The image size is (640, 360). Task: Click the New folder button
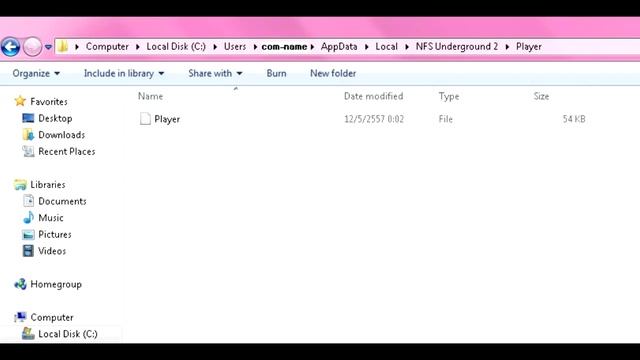pos(333,73)
